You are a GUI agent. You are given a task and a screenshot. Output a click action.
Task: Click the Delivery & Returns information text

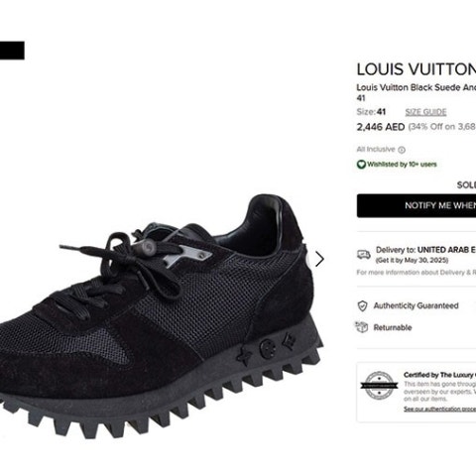(416, 273)
